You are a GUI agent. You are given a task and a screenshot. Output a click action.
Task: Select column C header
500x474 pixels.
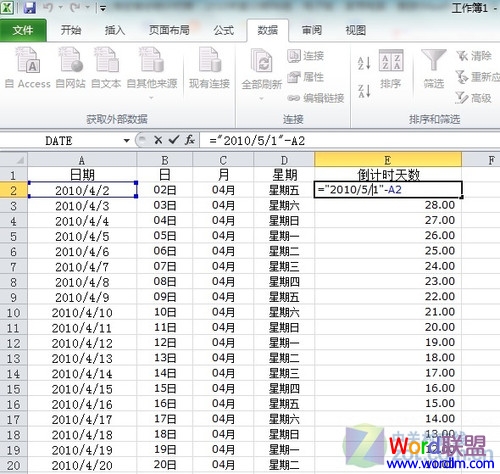223,160
